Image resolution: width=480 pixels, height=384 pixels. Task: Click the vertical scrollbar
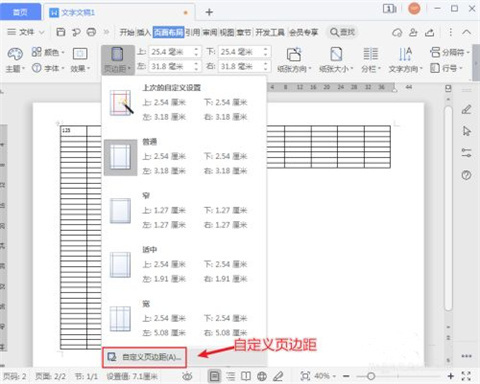tap(448, 208)
